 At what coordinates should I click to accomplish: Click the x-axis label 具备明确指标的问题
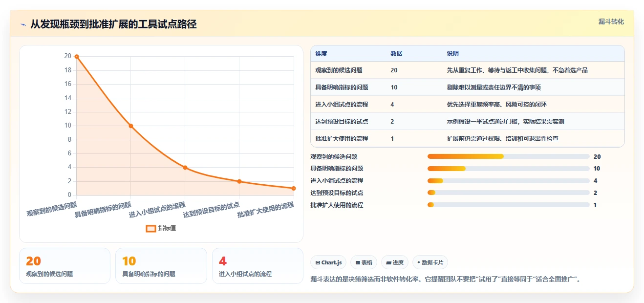tap(103, 209)
